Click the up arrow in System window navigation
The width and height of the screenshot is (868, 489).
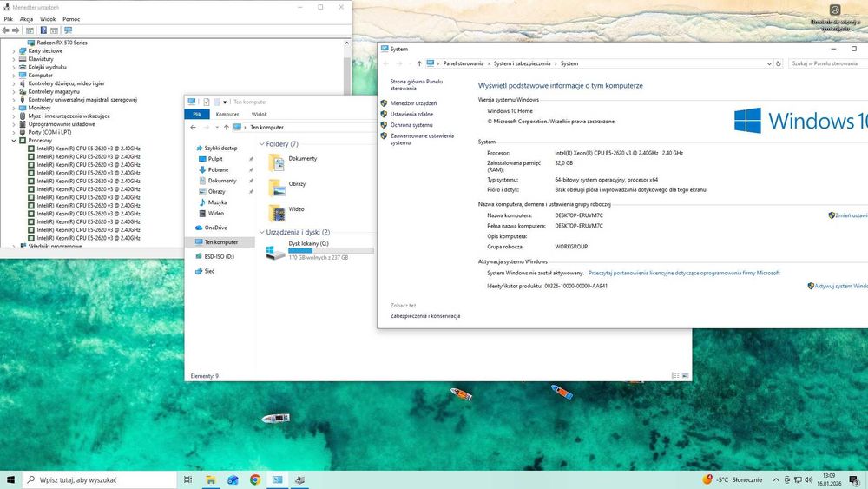pyautogui.click(x=419, y=63)
